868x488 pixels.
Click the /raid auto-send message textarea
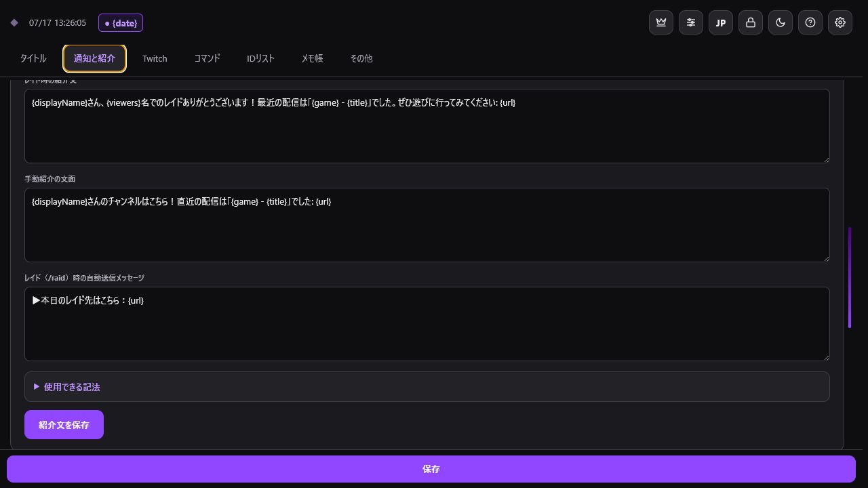click(427, 324)
